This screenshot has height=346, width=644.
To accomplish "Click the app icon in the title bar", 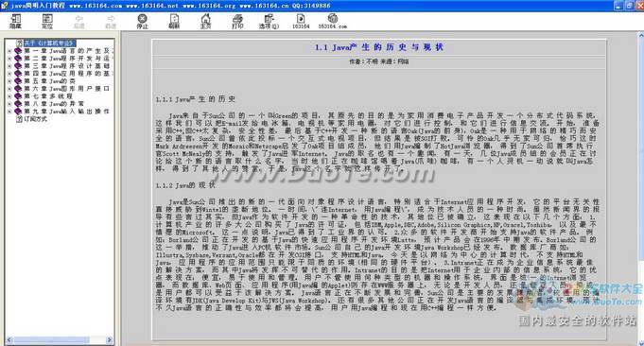I will pyautogui.click(x=4, y=6).
